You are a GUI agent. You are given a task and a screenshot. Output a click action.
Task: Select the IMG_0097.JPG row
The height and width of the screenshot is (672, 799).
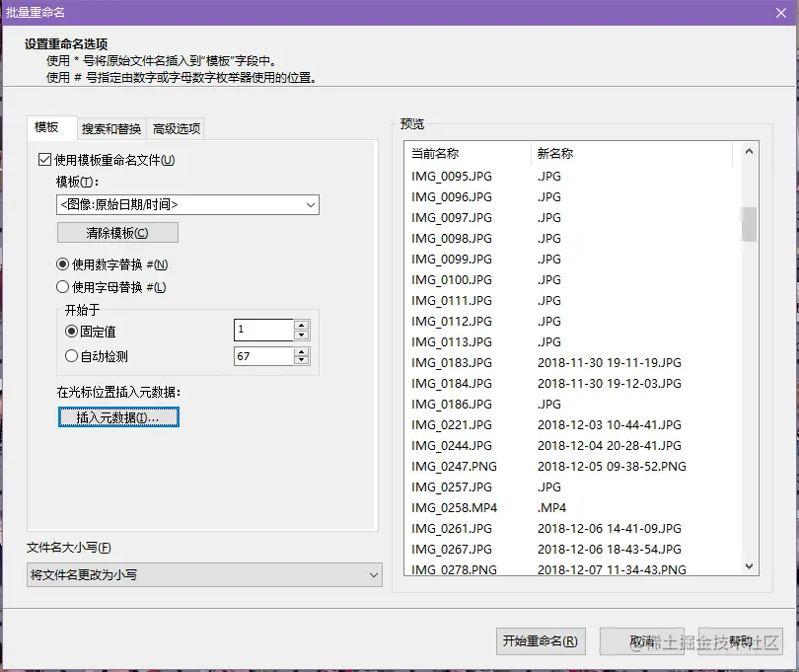tap(573, 218)
